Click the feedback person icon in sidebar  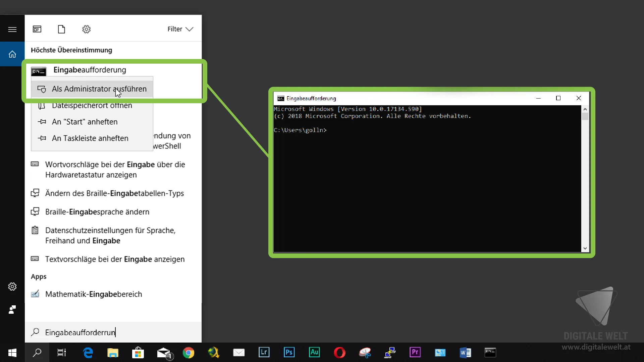coord(12,309)
